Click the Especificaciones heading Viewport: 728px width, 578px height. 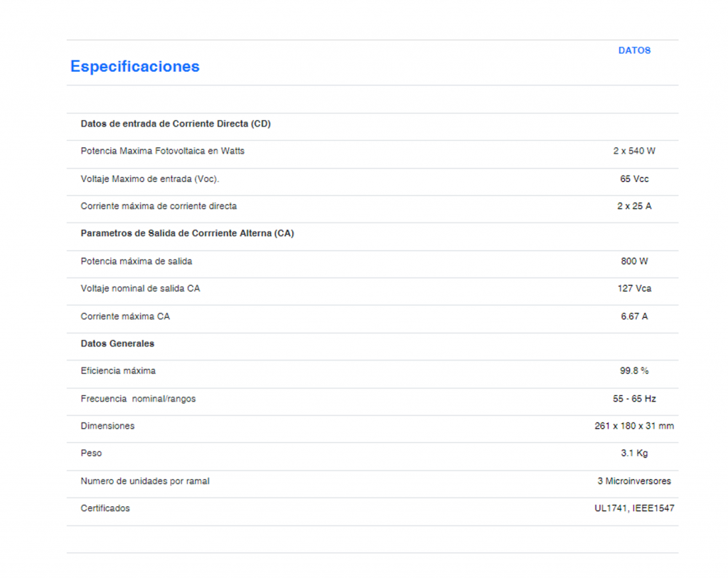coord(134,67)
